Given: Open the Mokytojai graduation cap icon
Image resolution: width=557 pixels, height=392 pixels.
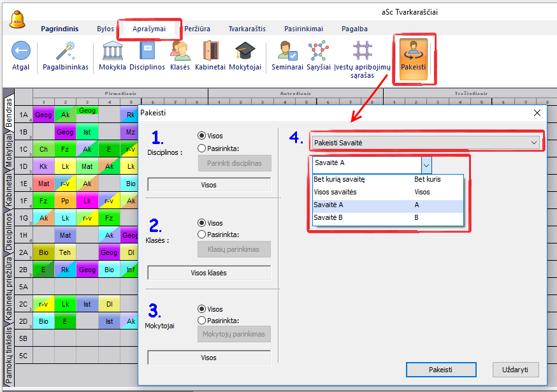Looking at the screenshot, I should 245,51.
